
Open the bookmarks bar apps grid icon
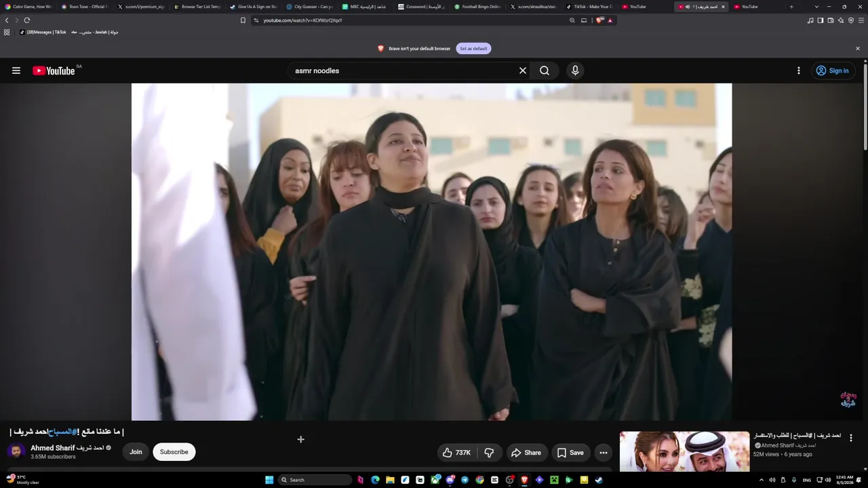[7, 32]
